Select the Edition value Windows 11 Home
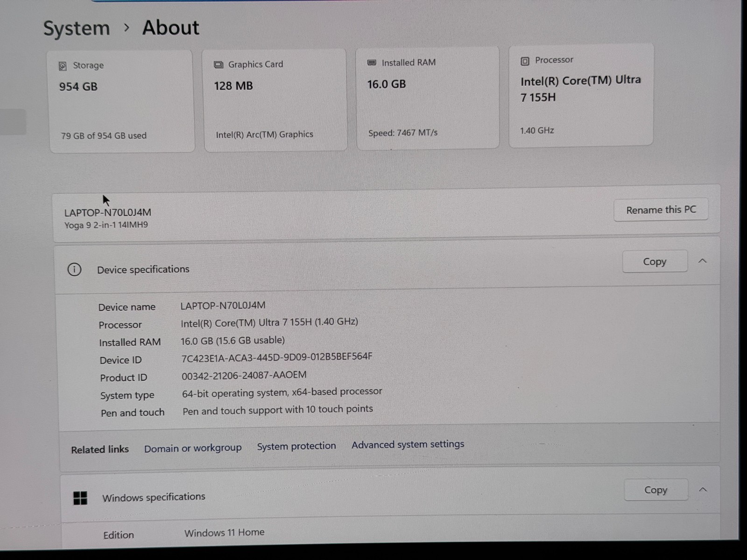Screen dimensions: 747x560 click(x=224, y=533)
